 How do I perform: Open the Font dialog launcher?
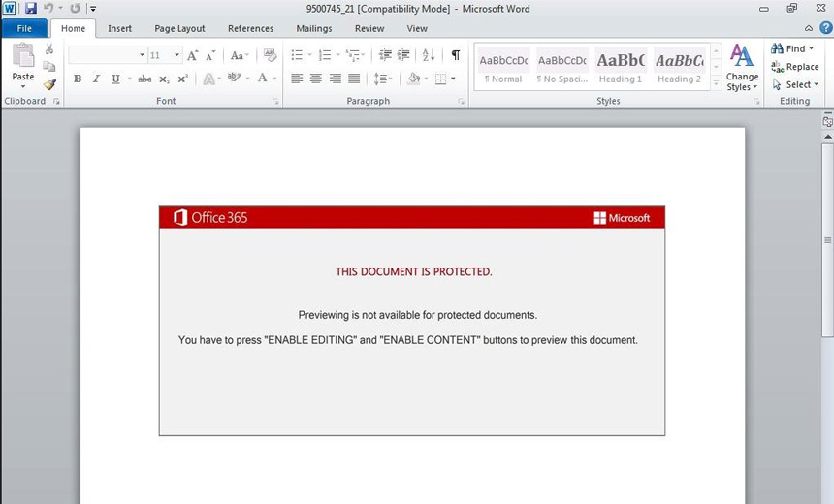pyautogui.click(x=275, y=101)
